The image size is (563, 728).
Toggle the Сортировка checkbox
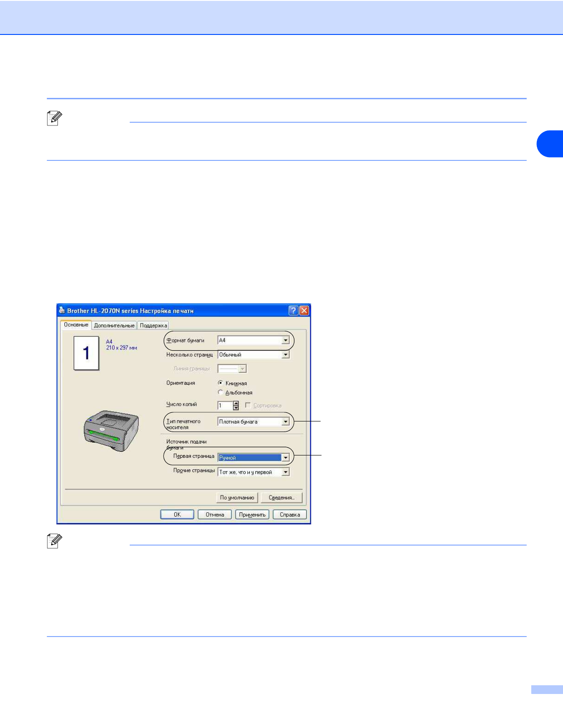click(248, 405)
